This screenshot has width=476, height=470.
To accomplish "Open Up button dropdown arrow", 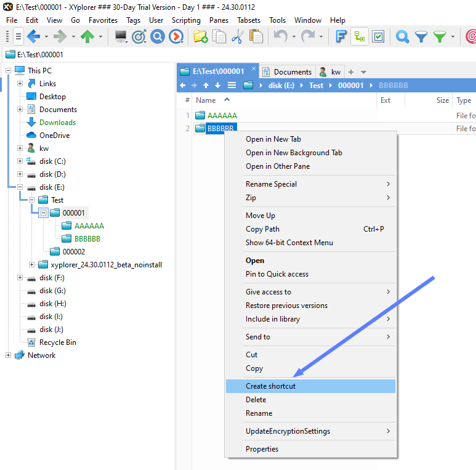I will click(100, 37).
